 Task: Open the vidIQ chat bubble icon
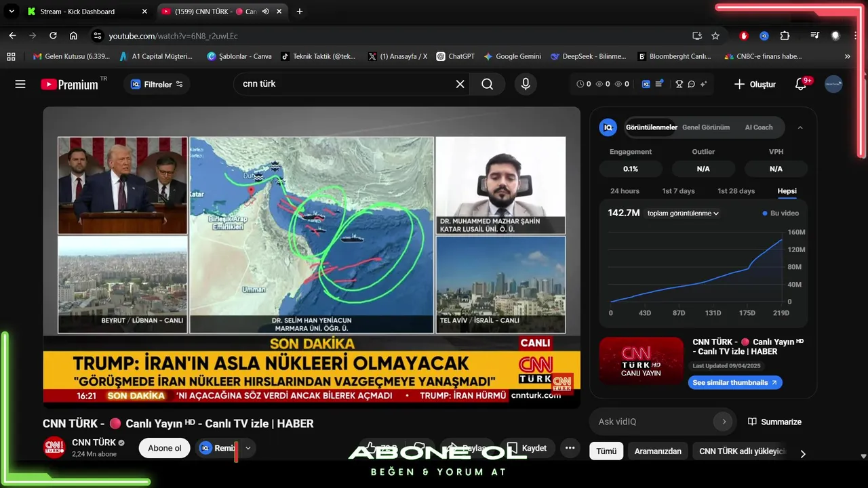point(691,84)
